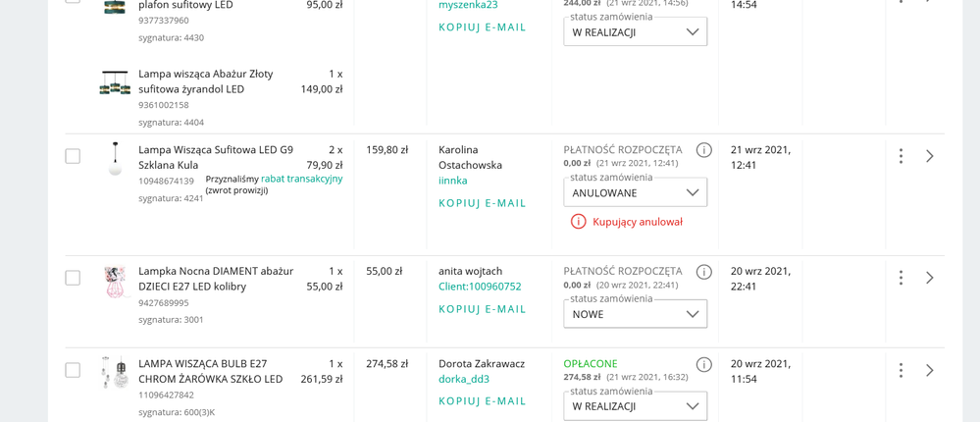980x422 pixels.
Task: Expand the ANULOWANE order status dropdown
Action: [635, 193]
